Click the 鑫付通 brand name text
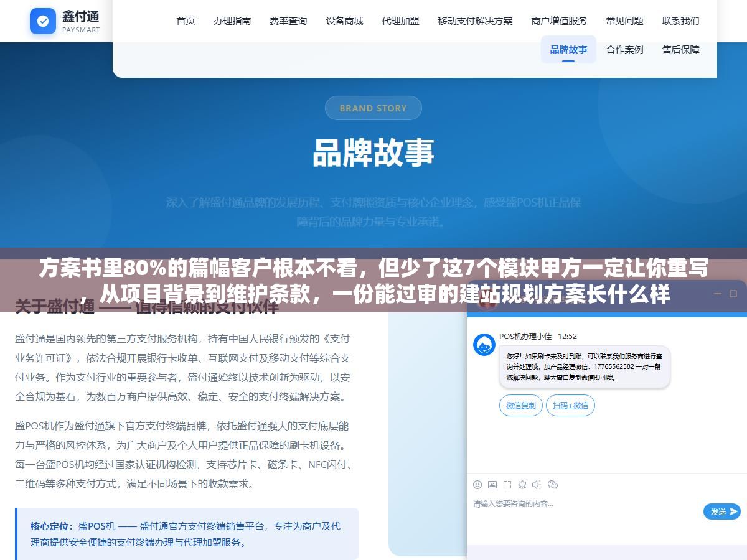Image resolution: width=747 pixels, height=560 pixels. (x=80, y=16)
